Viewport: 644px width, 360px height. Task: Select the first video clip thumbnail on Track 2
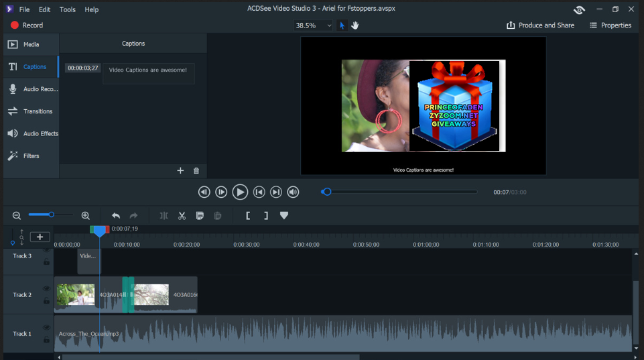pyautogui.click(x=76, y=295)
